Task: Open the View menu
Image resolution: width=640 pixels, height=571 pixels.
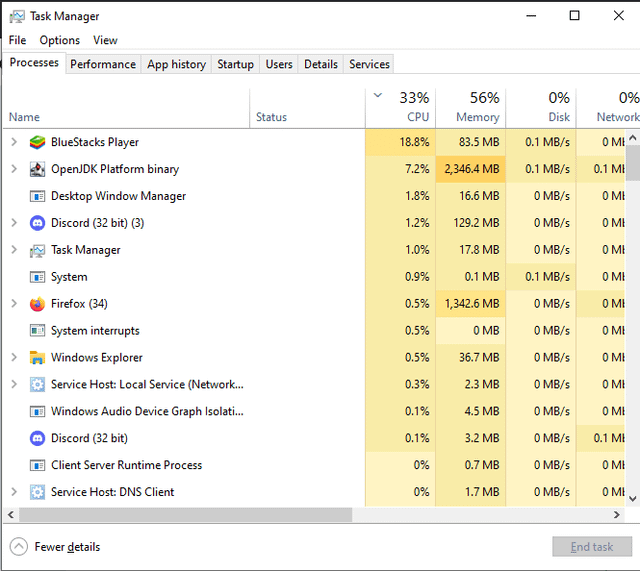Action: click(105, 40)
